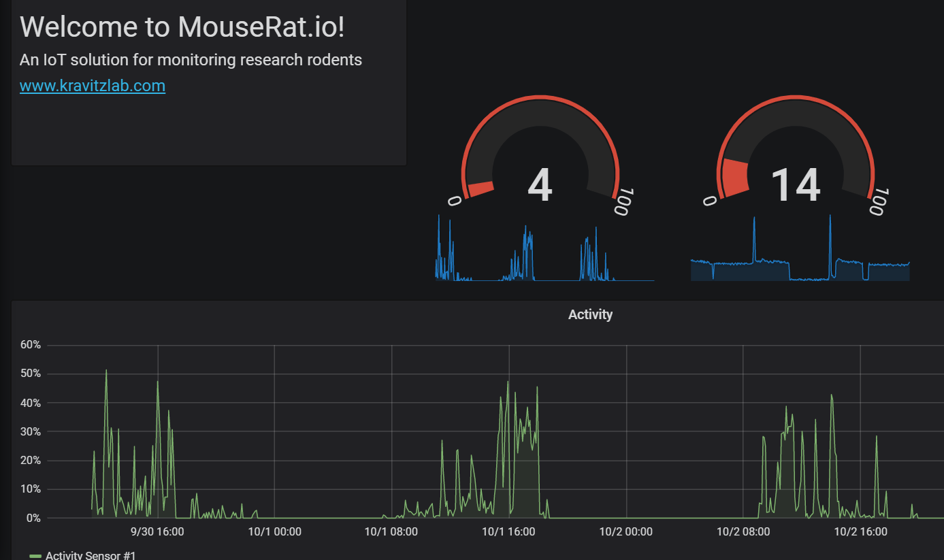Open the www.kravitzlab.com link
944x560 pixels.
point(93,86)
